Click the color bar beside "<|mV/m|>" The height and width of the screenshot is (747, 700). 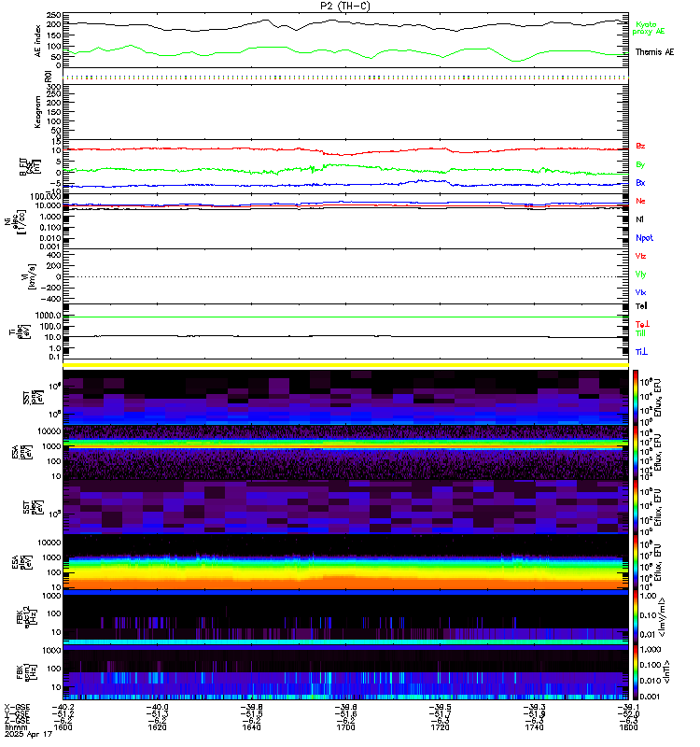[636, 617]
